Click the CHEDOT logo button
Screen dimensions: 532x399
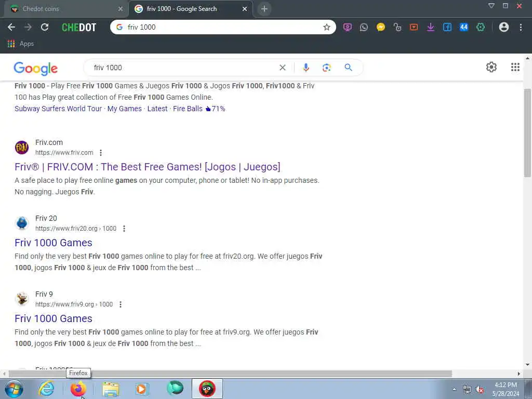tap(79, 28)
